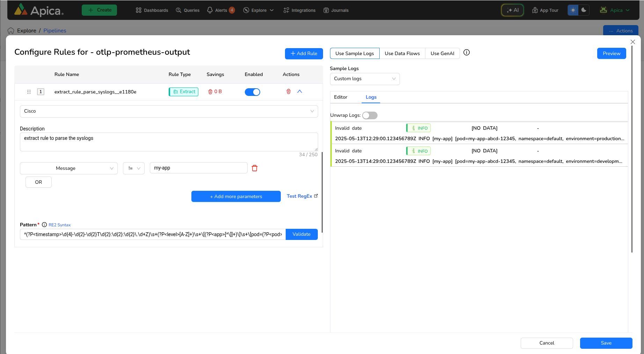Open the Custom logs dropdown
Screen dimensions: 644x354
[x=365, y=79]
